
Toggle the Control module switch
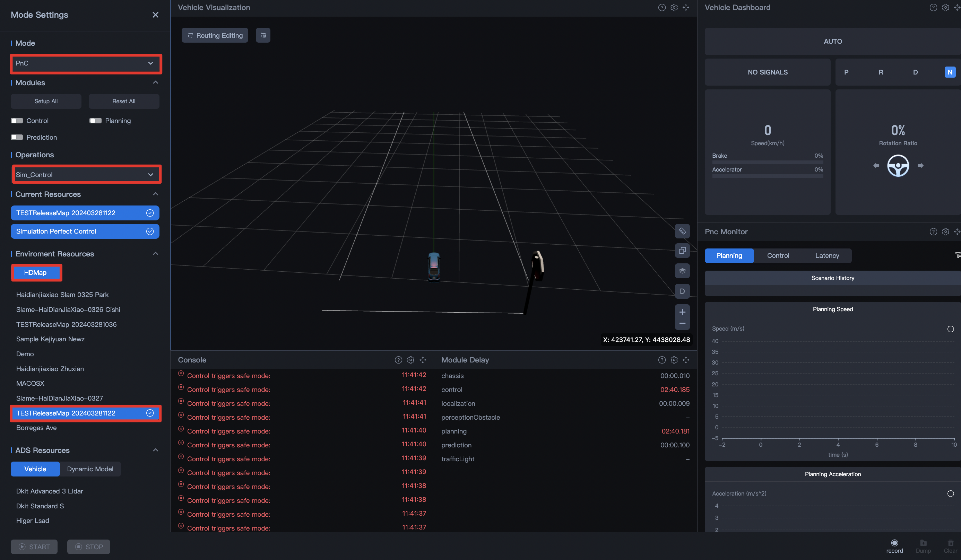pos(17,121)
